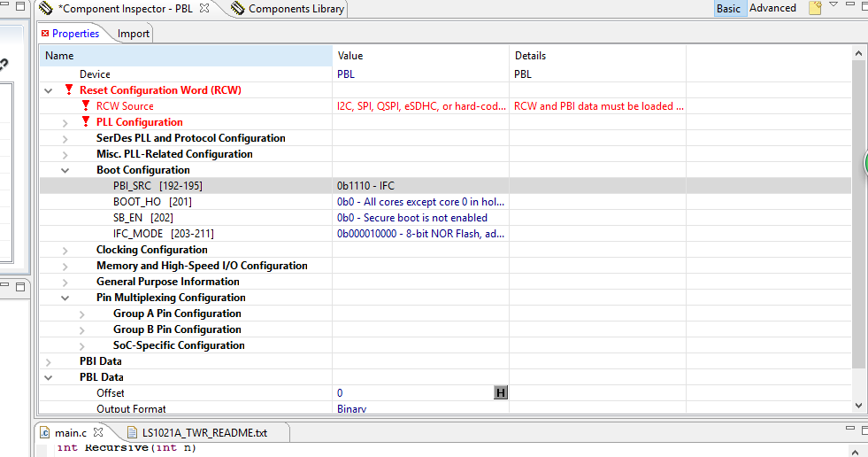Open the Component Inspector - PBL tab
This screenshot has width=868, height=457.
point(125,9)
